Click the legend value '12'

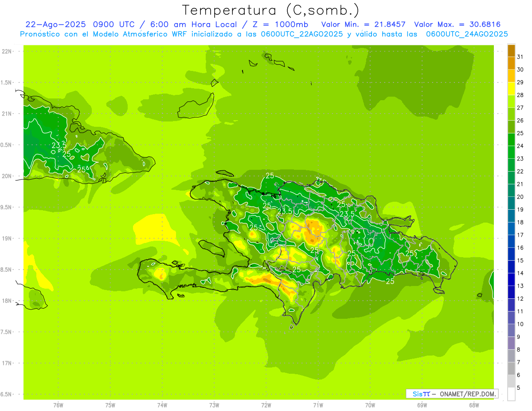tap(520, 298)
